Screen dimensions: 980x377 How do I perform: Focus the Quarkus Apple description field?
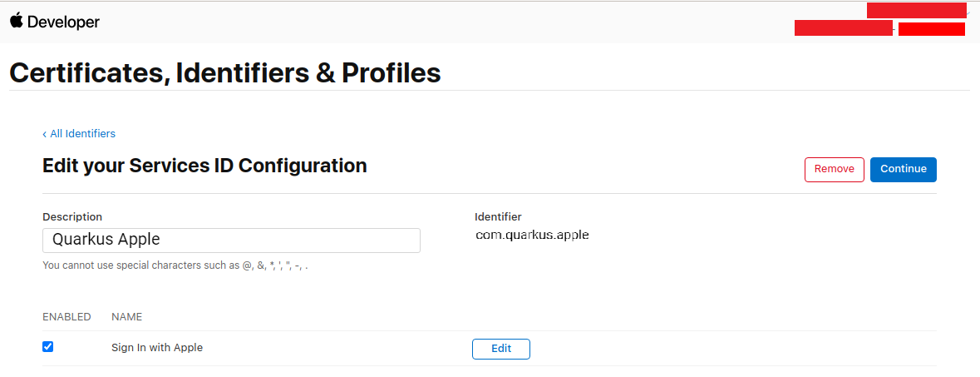tap(231, 241)
